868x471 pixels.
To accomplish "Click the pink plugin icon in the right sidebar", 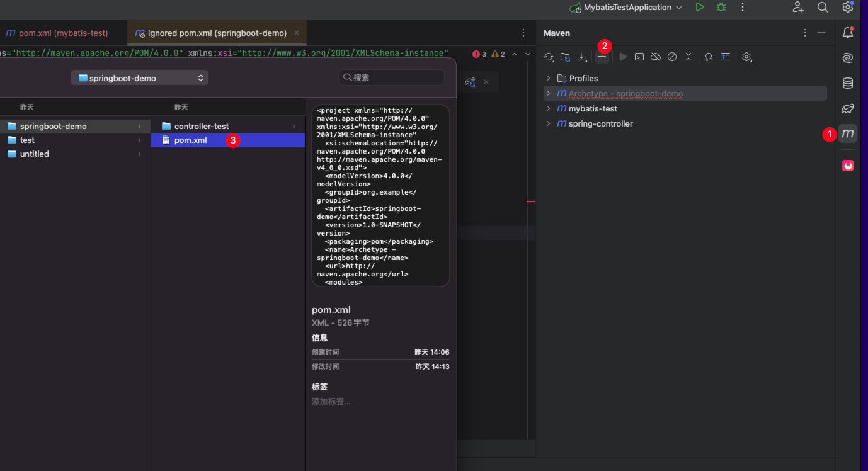I will pyautogui.click(x=848, y=166).
